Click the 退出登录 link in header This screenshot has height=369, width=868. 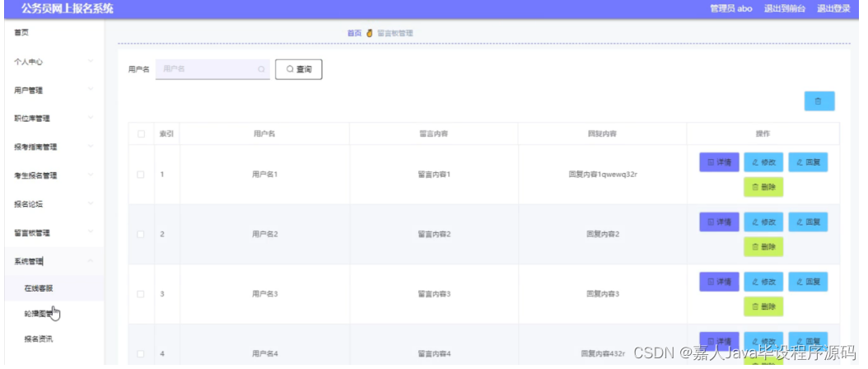(833, 8)
